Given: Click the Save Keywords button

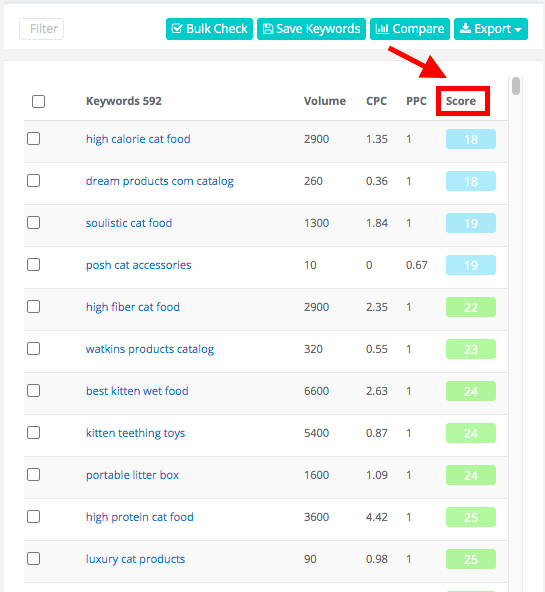Looking at the screenshot, I should point(311,29).
